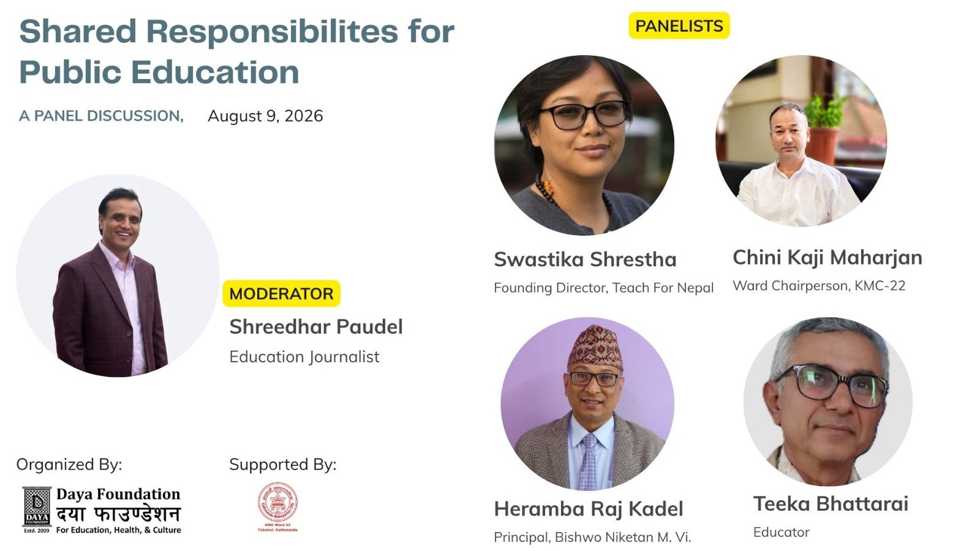This screenshot has height=551, width=980.
Task: Click the name Chini Kaji Maharjan
Action: click(x=827, y=258)
